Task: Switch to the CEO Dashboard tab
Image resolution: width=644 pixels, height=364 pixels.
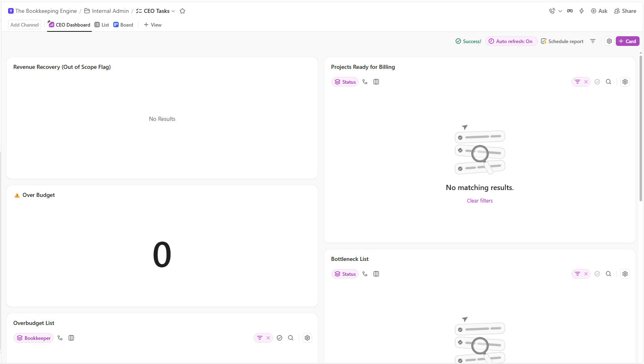Action: point(69,25)
